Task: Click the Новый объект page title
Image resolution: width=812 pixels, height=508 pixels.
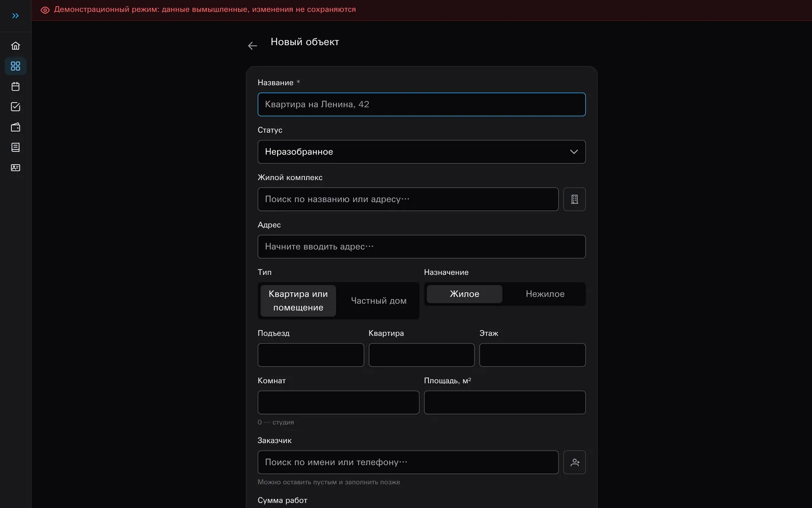Action: [304, 42]
